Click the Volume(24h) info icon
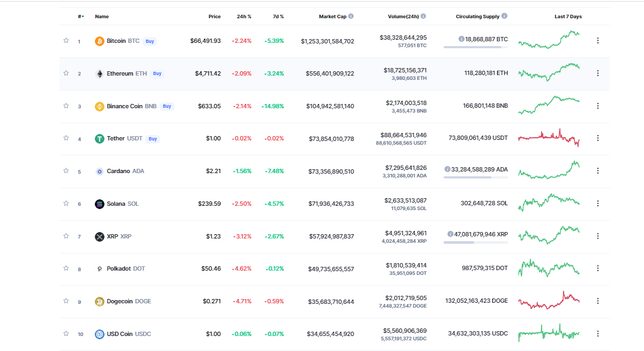Image resolution: width=644 pixels, height=351 pixels. tap(423, 16)
